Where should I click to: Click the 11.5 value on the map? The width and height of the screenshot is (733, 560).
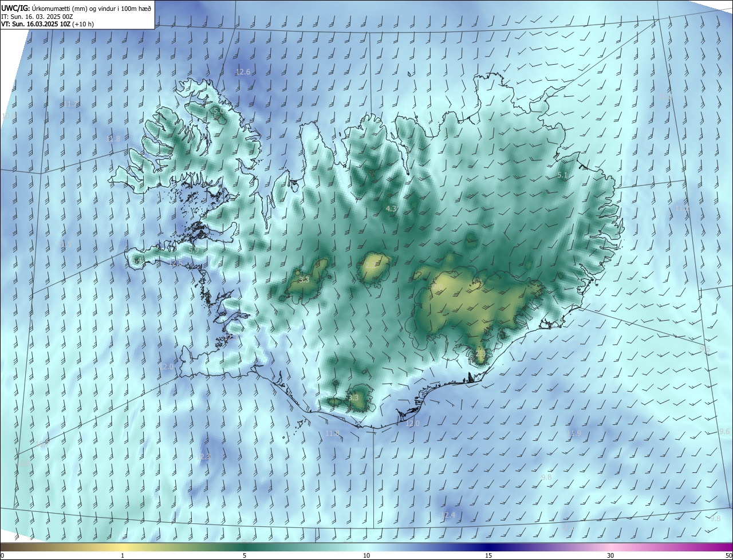pyautogui.click(x=65, y=244)
